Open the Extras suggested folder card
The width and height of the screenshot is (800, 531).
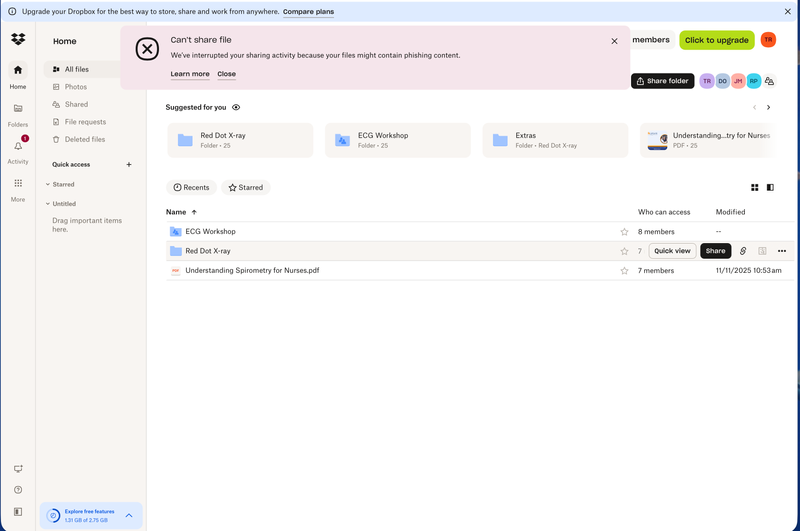click(555, 140)
